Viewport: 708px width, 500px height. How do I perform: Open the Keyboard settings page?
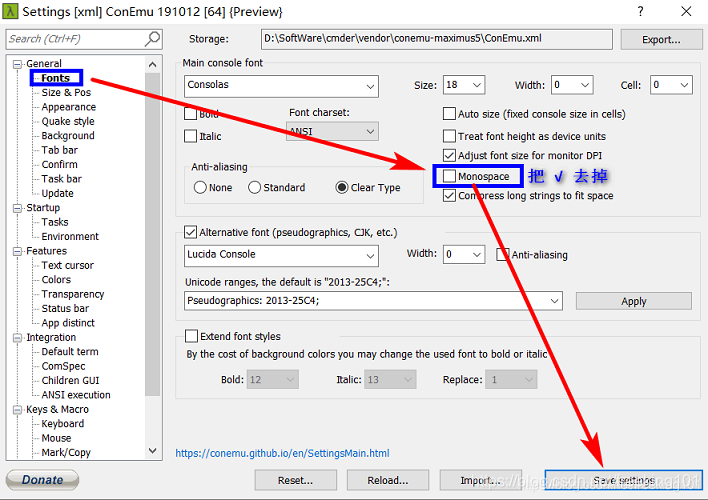click(x=63, y=424)
